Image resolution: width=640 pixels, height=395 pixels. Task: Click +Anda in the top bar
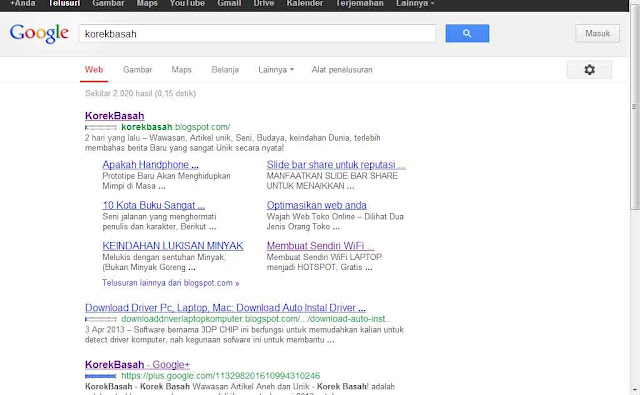[x=23, y=4]
